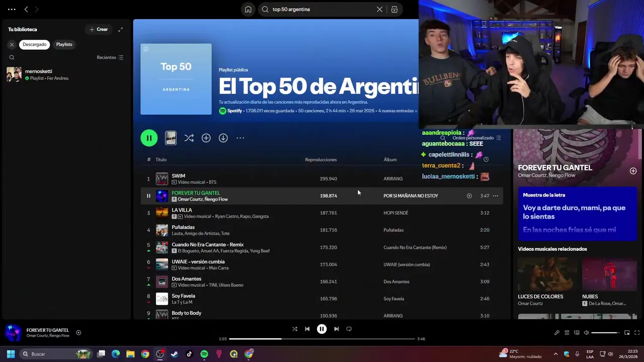Viewport: 644px width, 362px height.
Task: Open the three-dot app menu at top left
Action: click(x=12, y=9)
